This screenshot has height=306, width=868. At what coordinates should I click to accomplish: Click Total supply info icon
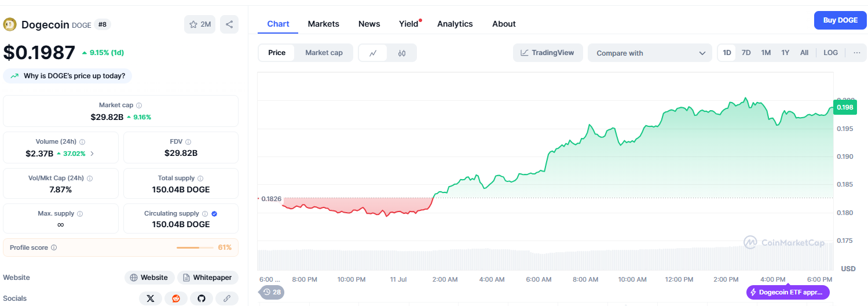pos(200,178)
